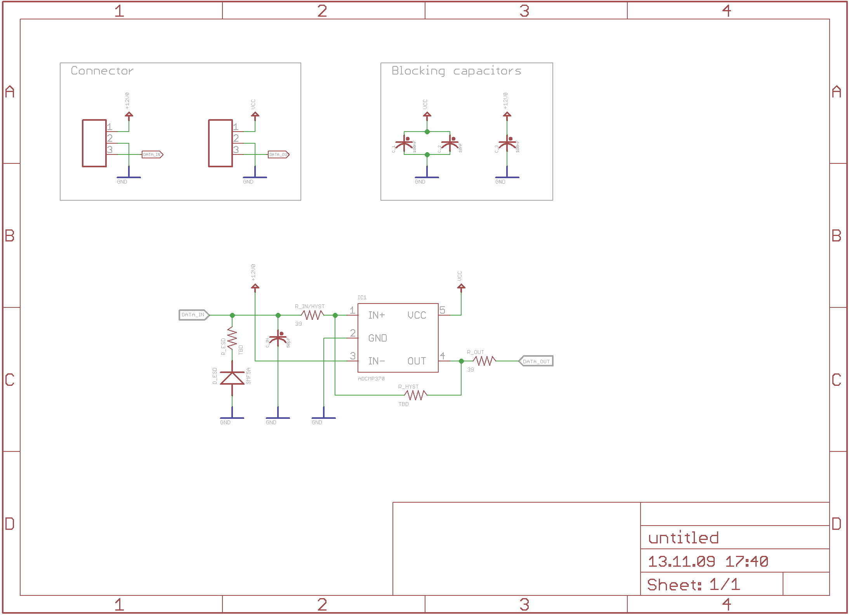Image resolution: width=849 pixels, height=616 pixels.
Task: Click the VCC supply arrow above IC1 pin 5
Action: [461, 287]
